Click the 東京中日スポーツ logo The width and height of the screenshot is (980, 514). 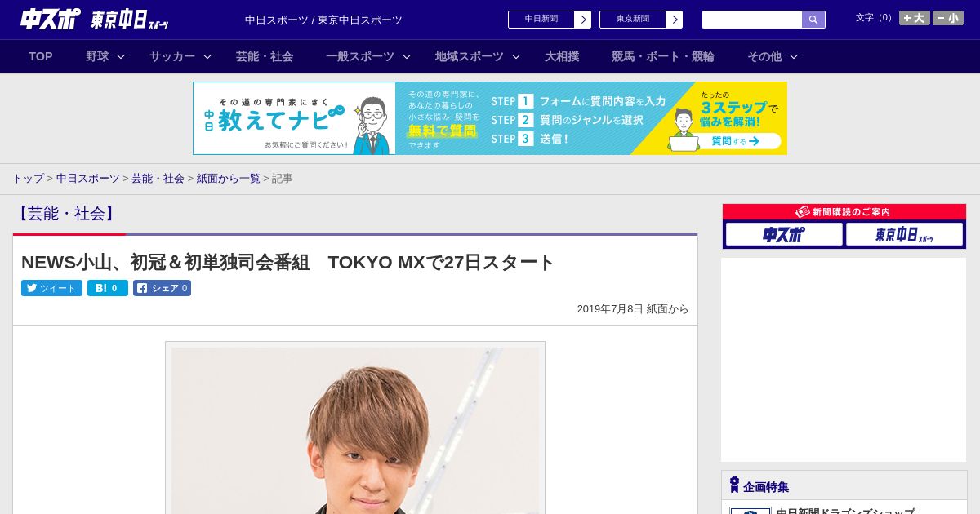pos(130,20)
